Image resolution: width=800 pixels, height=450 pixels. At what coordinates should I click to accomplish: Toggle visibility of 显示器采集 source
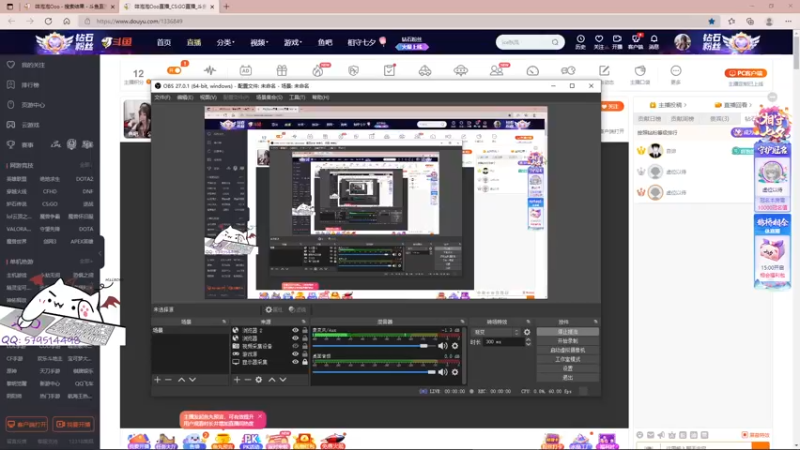295,362
